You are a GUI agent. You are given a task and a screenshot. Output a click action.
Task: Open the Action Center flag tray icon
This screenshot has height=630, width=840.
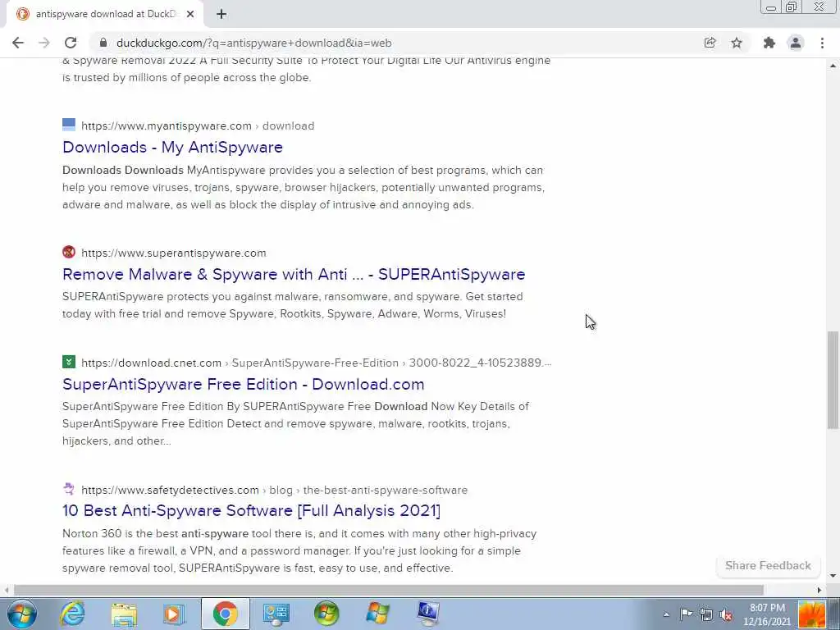tap(687, 614)
